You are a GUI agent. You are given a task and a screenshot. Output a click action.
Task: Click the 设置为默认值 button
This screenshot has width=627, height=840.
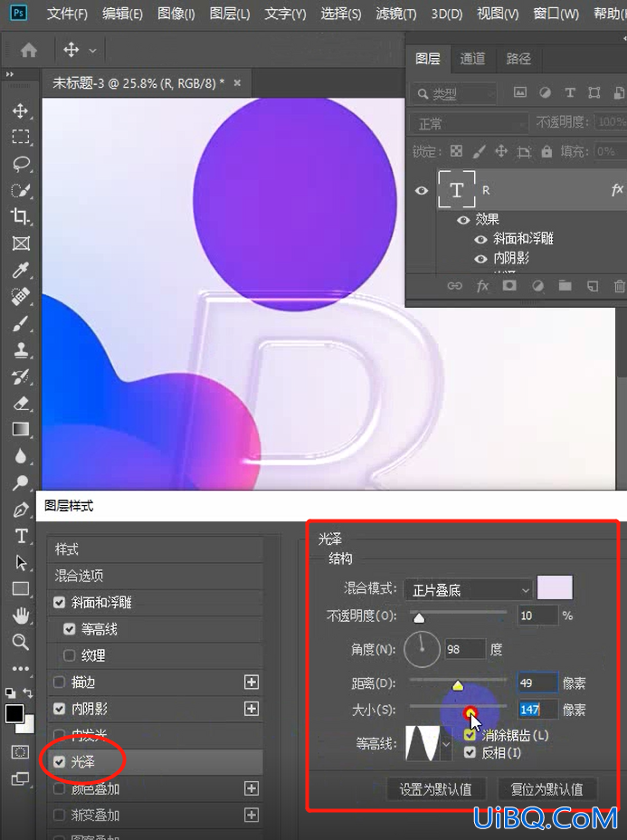click(x=436, y=789)
